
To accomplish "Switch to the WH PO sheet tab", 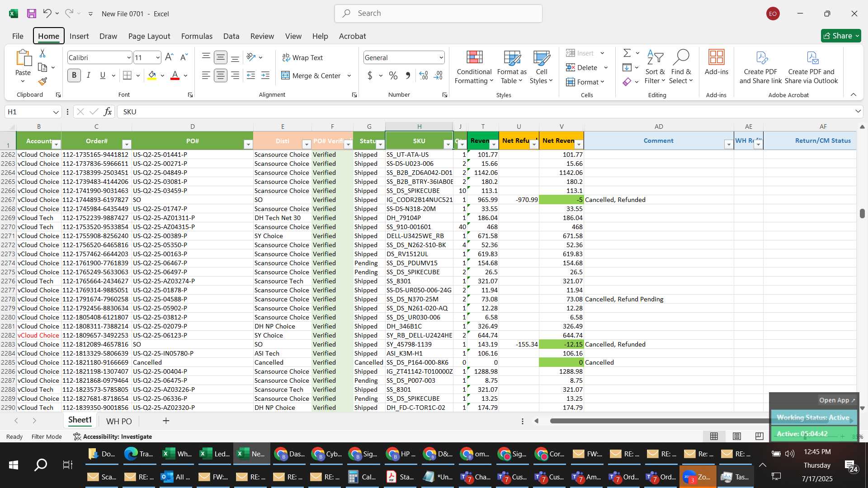I will pos(119,421).
